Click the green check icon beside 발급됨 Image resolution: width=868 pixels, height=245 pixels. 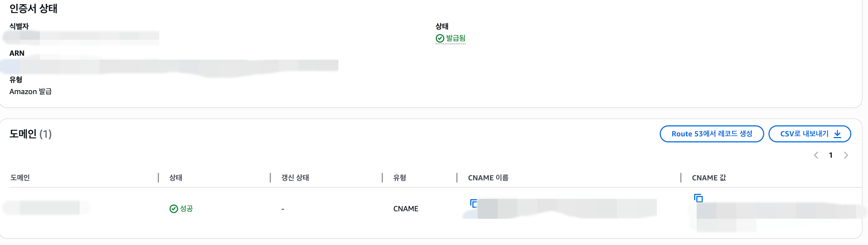coord(440,38)
